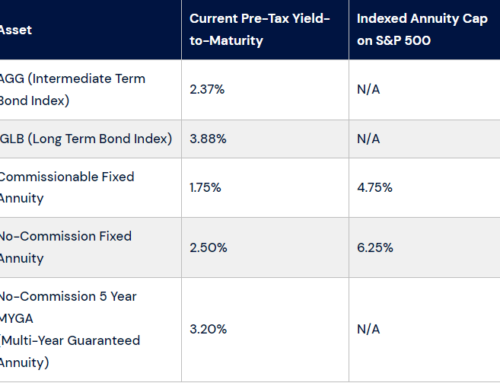Click the N/A cap cell in GLB row
Image resolution: width=500 pixels, height=383 pixels.
[x=368, y=139]
